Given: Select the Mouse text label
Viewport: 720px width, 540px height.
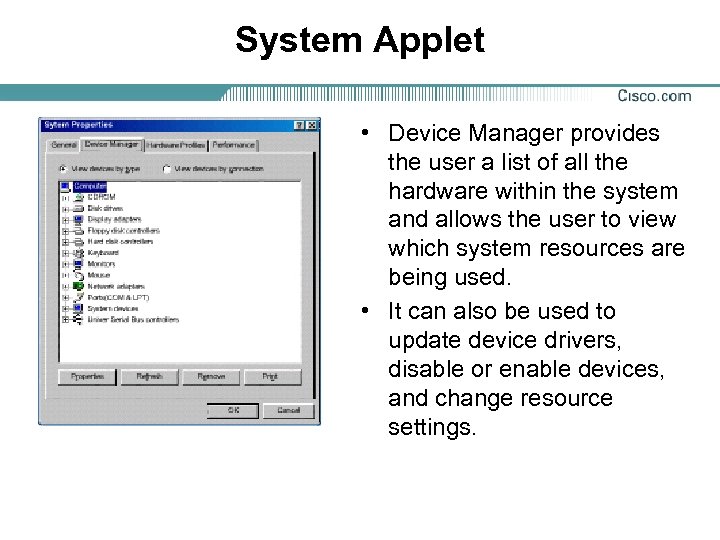Looking at the screenshot, I should tap(99, 275).
